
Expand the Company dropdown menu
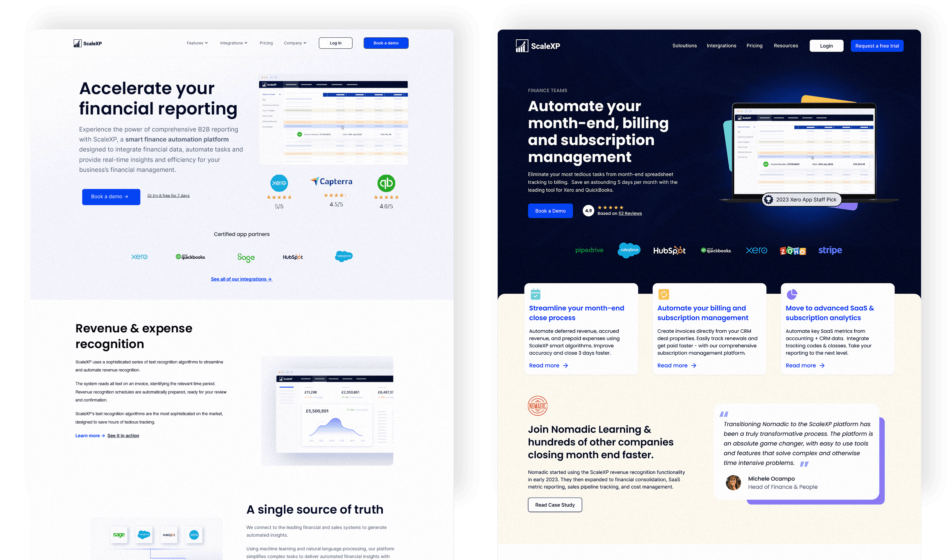[293, 43]
